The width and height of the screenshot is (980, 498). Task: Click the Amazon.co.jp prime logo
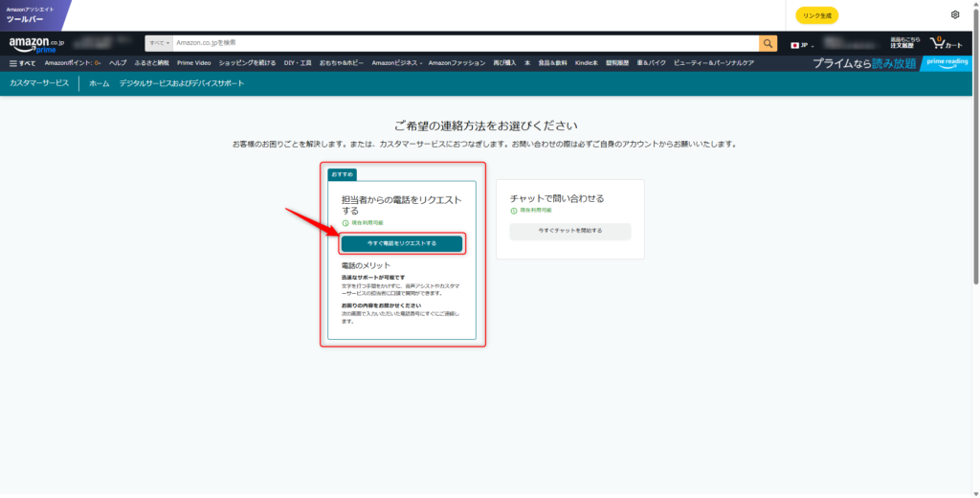pyautogui.click(x=37, y=44)
